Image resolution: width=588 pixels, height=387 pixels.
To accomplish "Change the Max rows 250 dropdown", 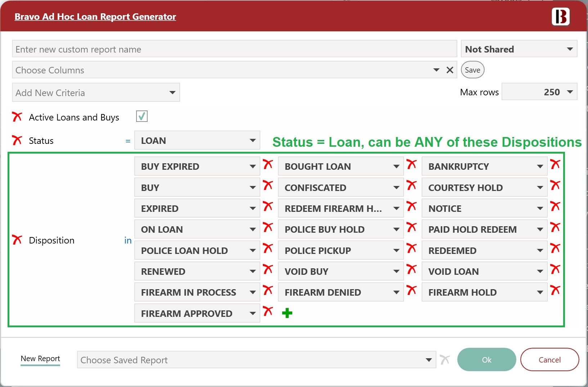I will point(539,92).
